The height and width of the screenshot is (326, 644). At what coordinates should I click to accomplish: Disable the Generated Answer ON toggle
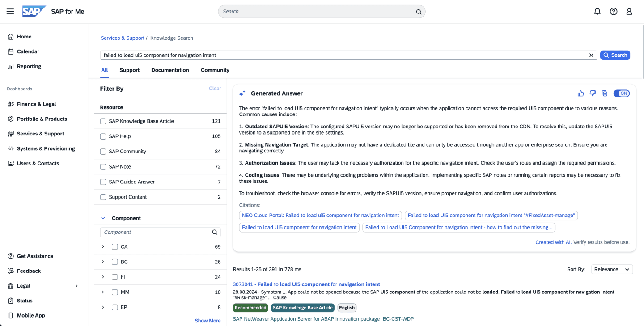click(622, 93)
